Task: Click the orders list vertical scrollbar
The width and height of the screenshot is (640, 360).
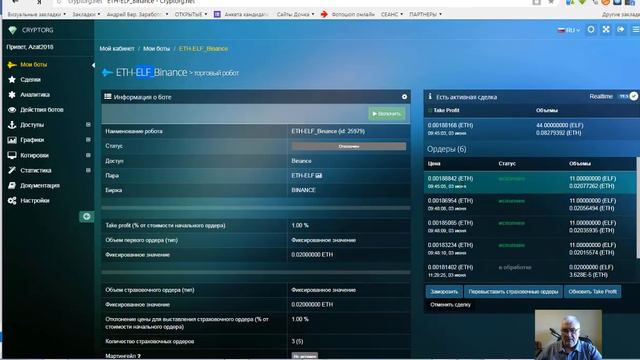Action: pos(638,207)
